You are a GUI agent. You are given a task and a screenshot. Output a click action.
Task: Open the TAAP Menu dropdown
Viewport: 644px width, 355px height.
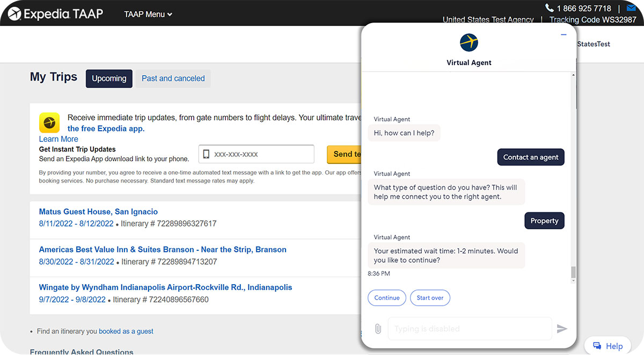[x=148, y=15]
